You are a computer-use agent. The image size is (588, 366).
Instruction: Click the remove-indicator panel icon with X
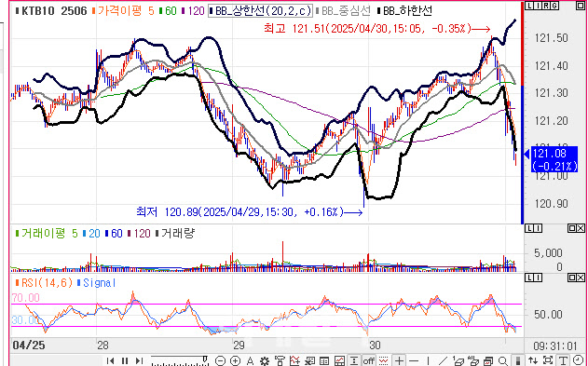click(309, 360)
